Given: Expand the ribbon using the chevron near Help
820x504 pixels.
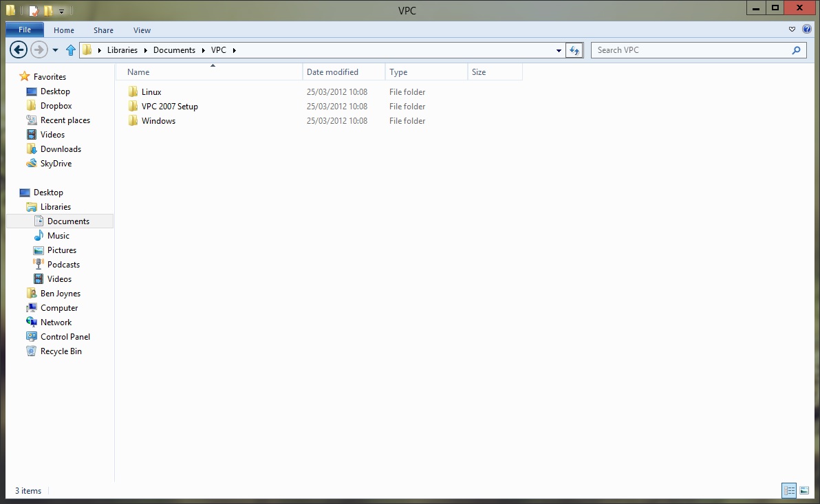Looking at the screenshot, I should pyautogui.click(x=792, y=30).
